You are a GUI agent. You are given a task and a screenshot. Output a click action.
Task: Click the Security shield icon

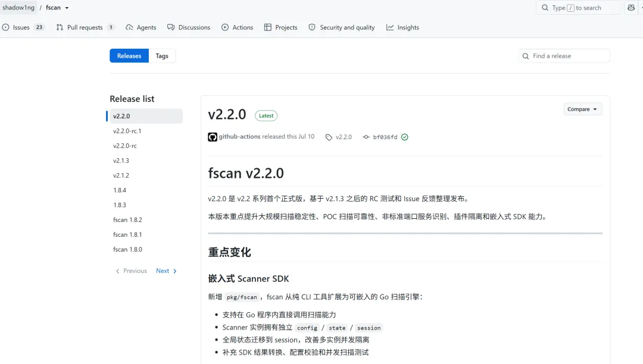pos(312,27)
